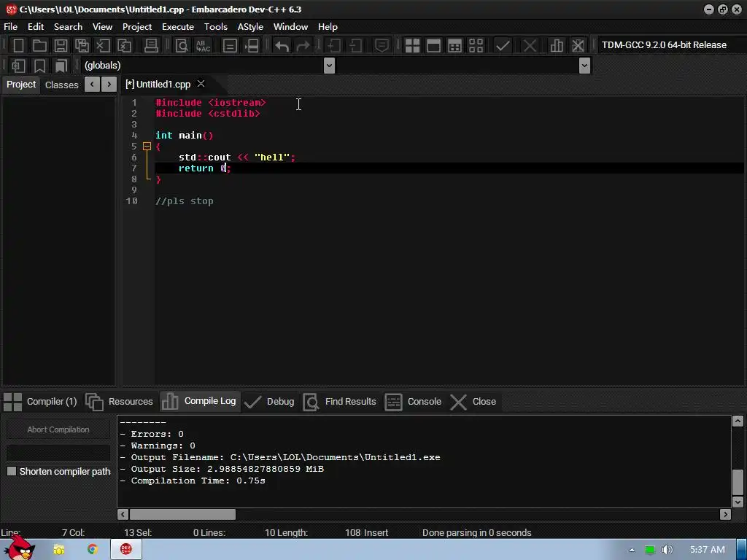The width and height of the screenshot is (747, 560).
Task: Click the Stop Execution X toolbar icon
Action: [x=530, y=45]
